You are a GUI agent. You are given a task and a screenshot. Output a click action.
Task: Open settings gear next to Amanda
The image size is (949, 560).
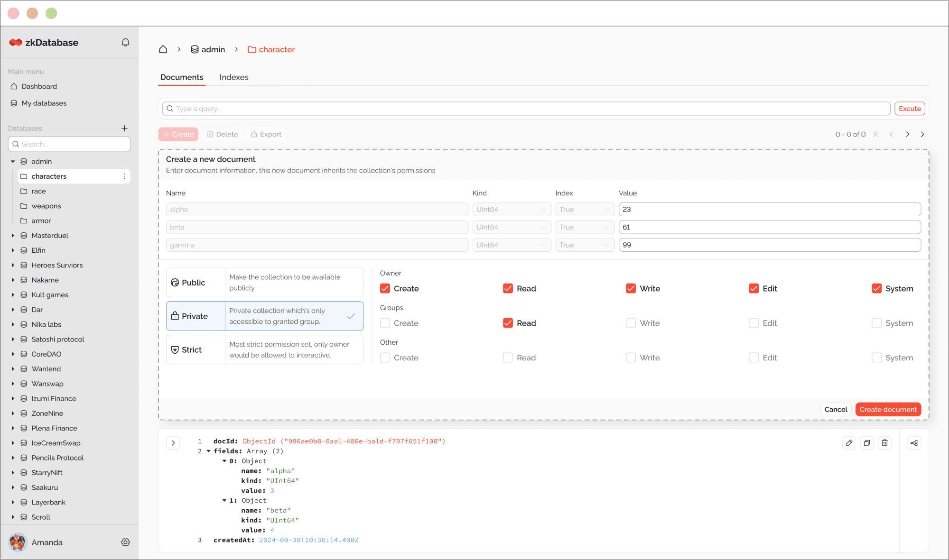click(x=125, y=542)
